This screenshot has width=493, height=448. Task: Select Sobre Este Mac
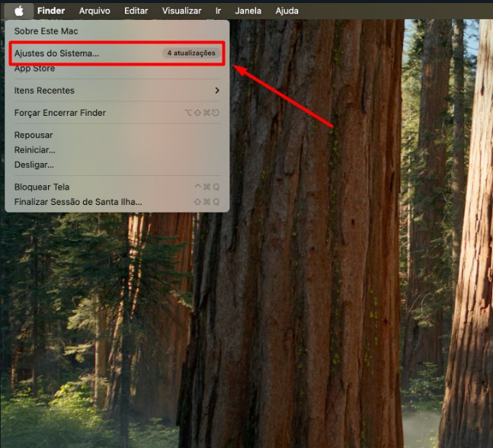coord(46,31)
